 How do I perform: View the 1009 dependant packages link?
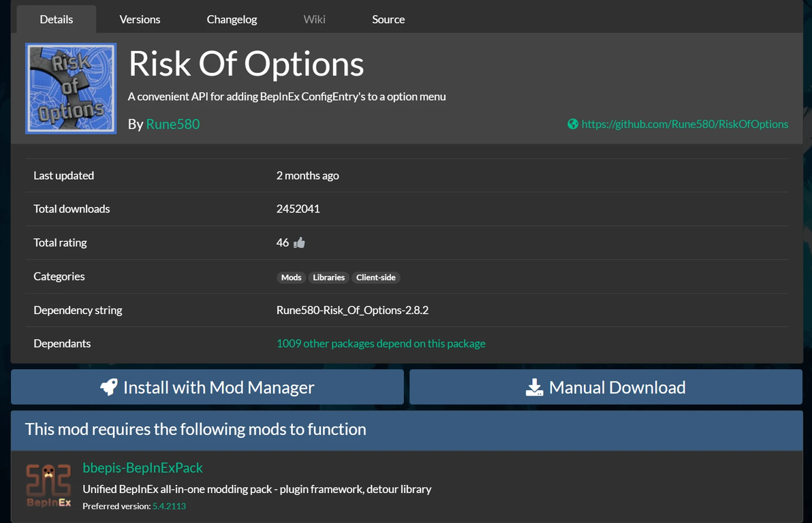381,343
